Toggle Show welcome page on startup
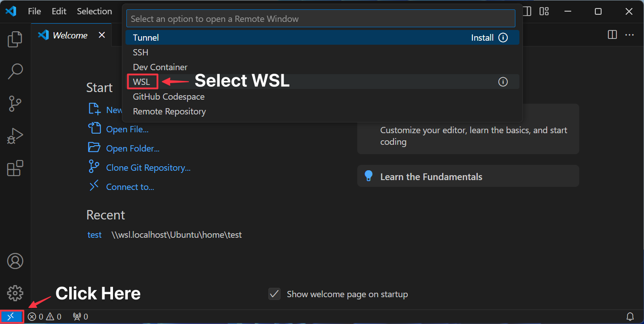Screen dimensions: 644x324 pyautogui.click(x=274, y=294)
